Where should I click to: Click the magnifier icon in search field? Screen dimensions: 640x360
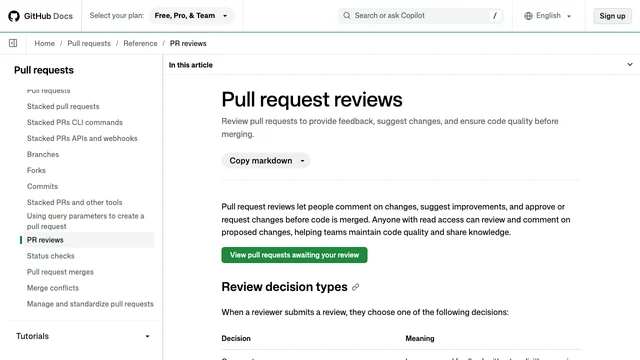(347, 16)
